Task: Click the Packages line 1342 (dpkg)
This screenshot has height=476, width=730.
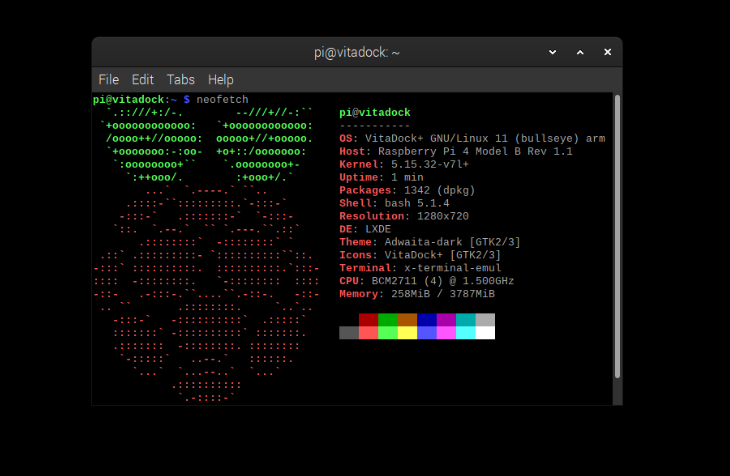Action: point(407,190)
